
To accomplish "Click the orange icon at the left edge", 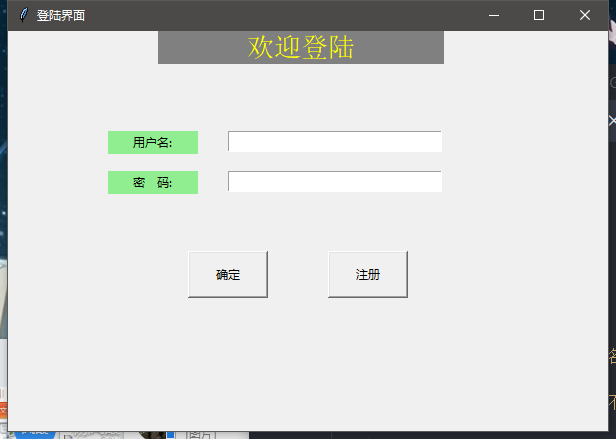I will point(3,410).
